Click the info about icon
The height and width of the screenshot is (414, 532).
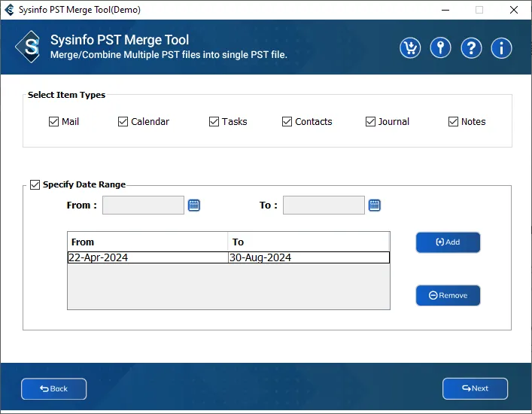tap(501, 48)
